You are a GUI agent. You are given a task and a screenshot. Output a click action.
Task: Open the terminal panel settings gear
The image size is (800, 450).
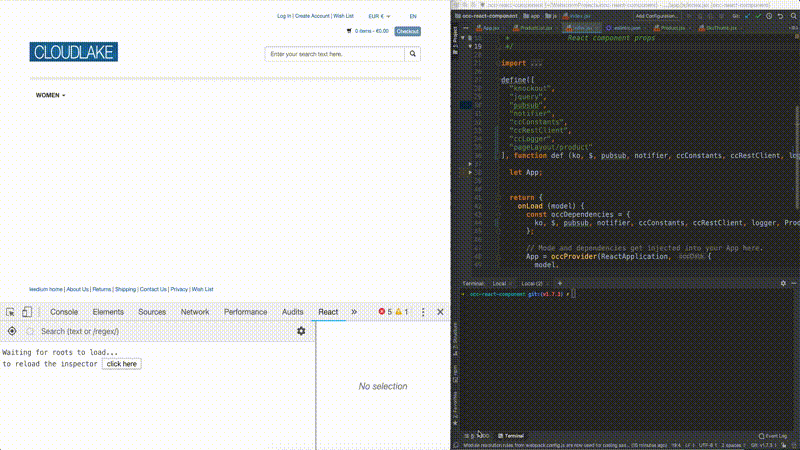[783, 283]
